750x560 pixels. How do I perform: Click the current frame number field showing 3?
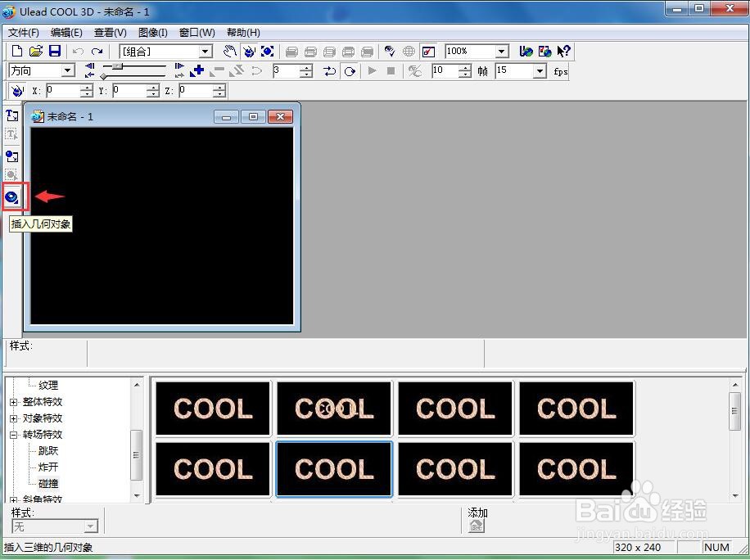coord(286,70)
